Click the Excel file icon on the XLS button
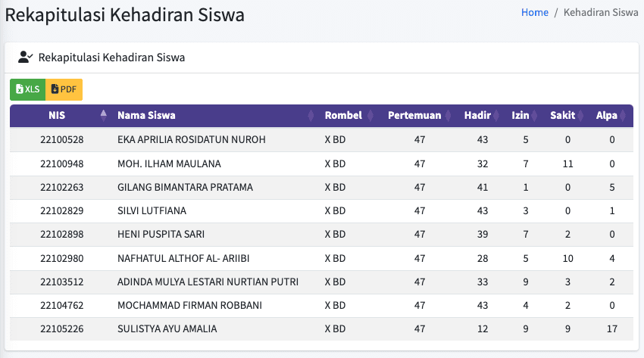This screenshot has height=358, width=644. point(19,89)
